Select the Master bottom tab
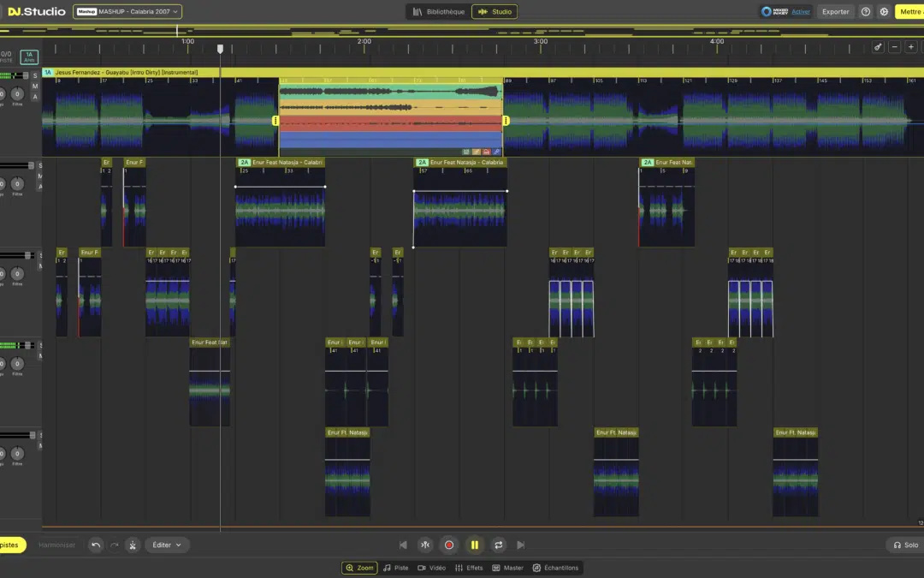Image resolution: width=924 pixels, height=578 pixels. point(508,568)
